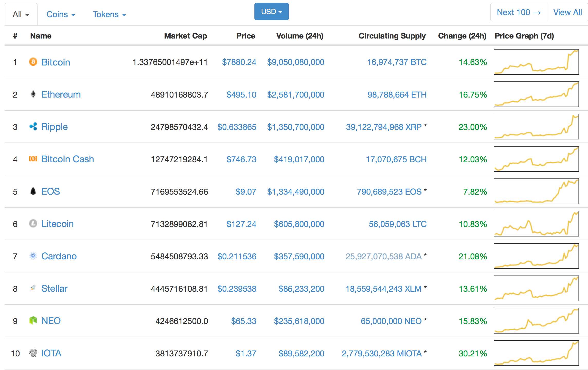The height and width of the screenshot is (370, 588).
Task: Open the Stellar coin name link
Action: pos(54,289)
